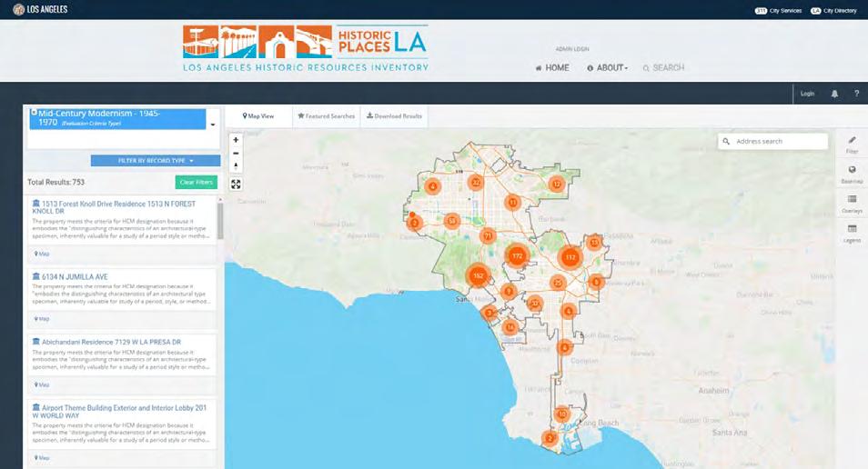This screenshot has width=868, height=469.
Task: Show 1513 Forest Knoll Drive on map
Action: pos(42,254)
